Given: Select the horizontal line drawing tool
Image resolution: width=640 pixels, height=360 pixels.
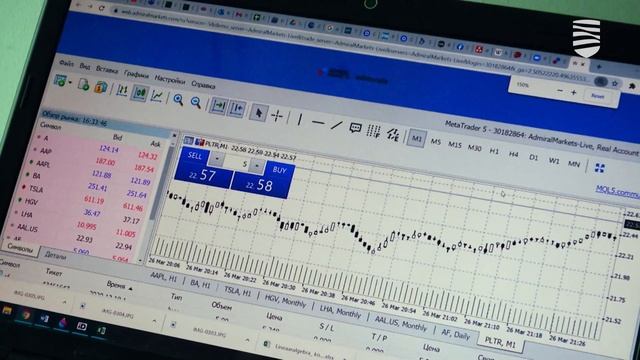Looking at the screenshot, I should [x=318, y=122].
